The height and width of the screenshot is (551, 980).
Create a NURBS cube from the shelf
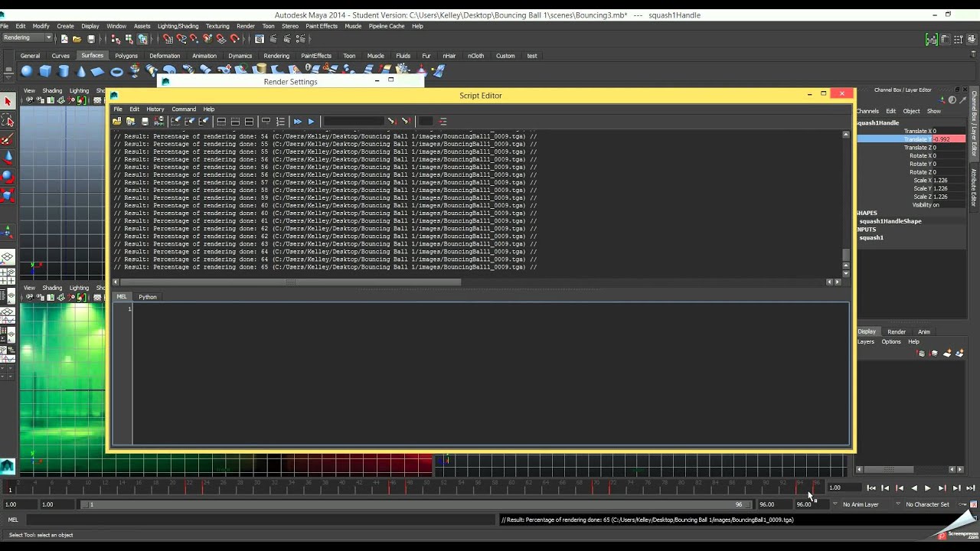click(x=45, y=71)
